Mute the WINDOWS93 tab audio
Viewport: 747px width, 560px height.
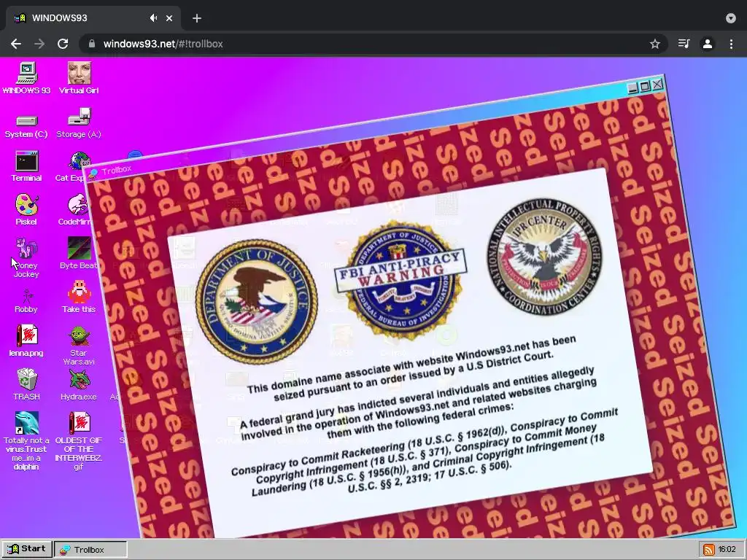(153, 18)
